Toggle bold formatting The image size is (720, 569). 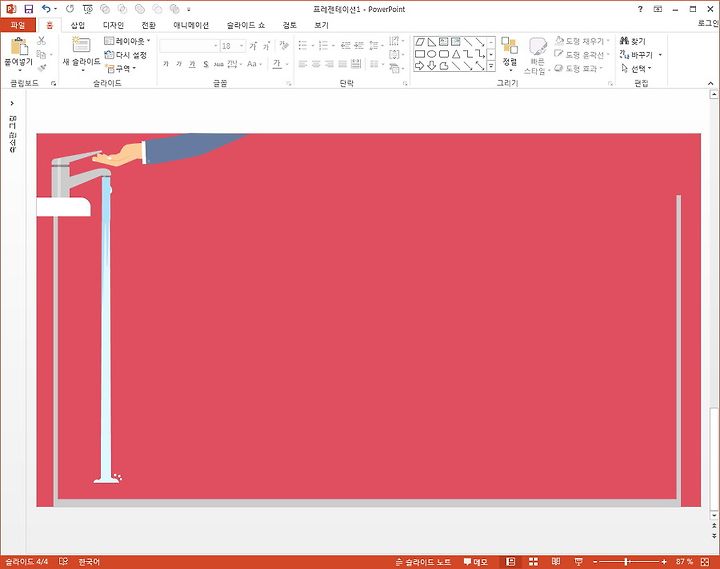click(166, 64)
